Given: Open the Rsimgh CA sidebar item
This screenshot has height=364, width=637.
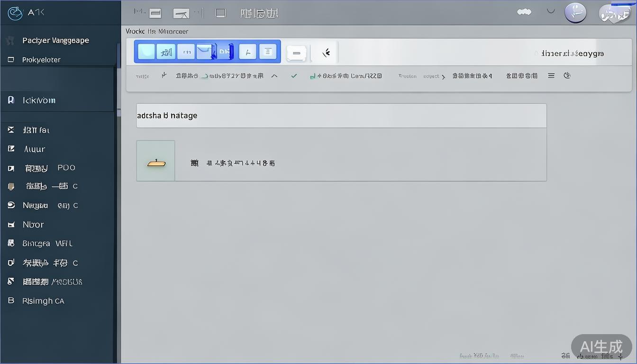Looking at the screenshot, I should tap(43, 301).
